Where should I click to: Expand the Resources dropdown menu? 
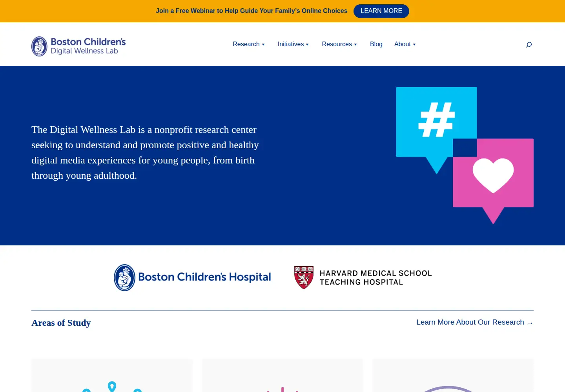point(339,44)
